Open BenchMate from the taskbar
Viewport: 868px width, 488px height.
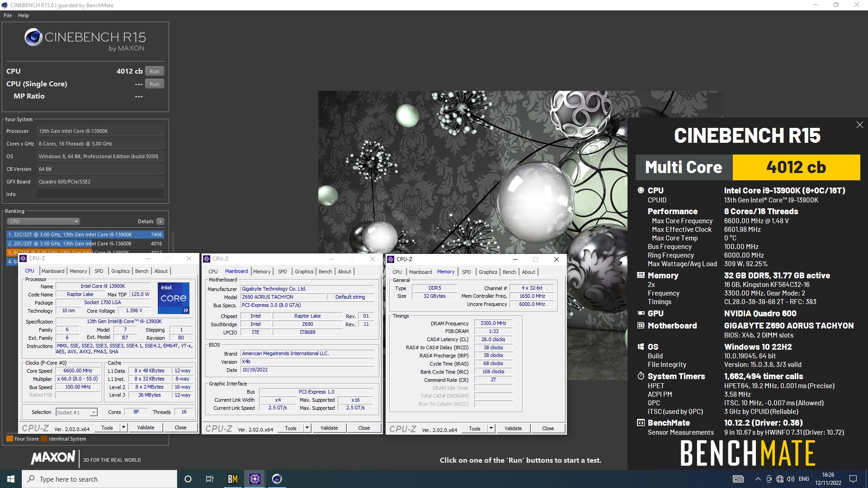(x=232, y=479)
